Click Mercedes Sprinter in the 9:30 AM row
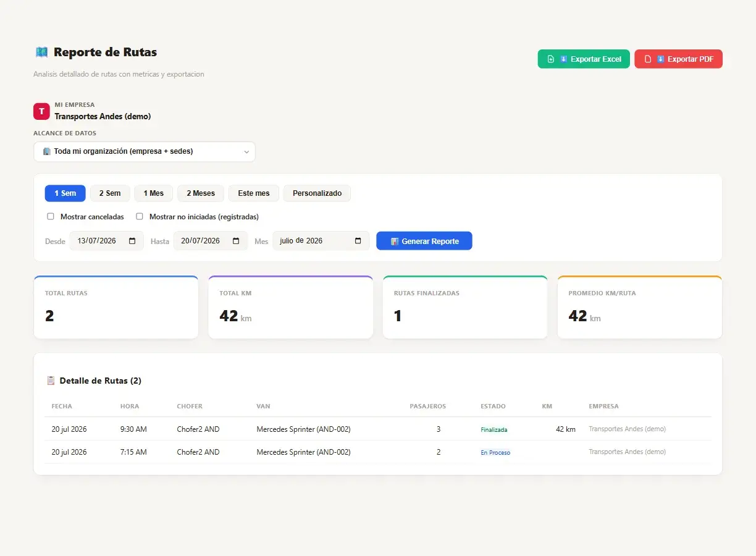The width and height of the screenshot is (756, 556). [x=303, y=429]
